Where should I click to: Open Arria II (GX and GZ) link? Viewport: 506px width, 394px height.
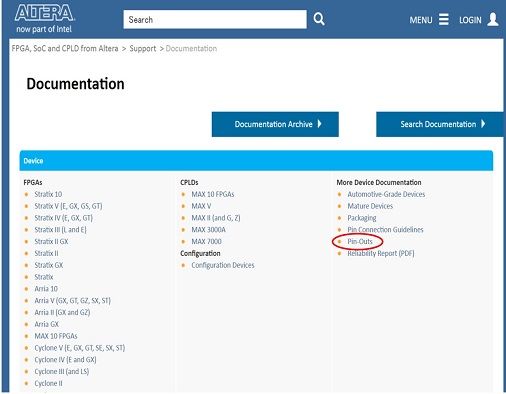coord(62,312)
